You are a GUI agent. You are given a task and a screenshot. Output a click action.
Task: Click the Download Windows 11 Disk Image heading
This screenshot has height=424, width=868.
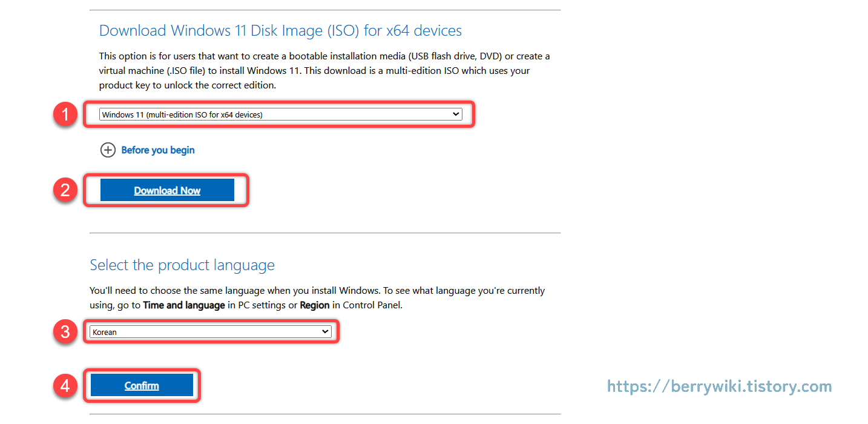(x=280, y=31)
